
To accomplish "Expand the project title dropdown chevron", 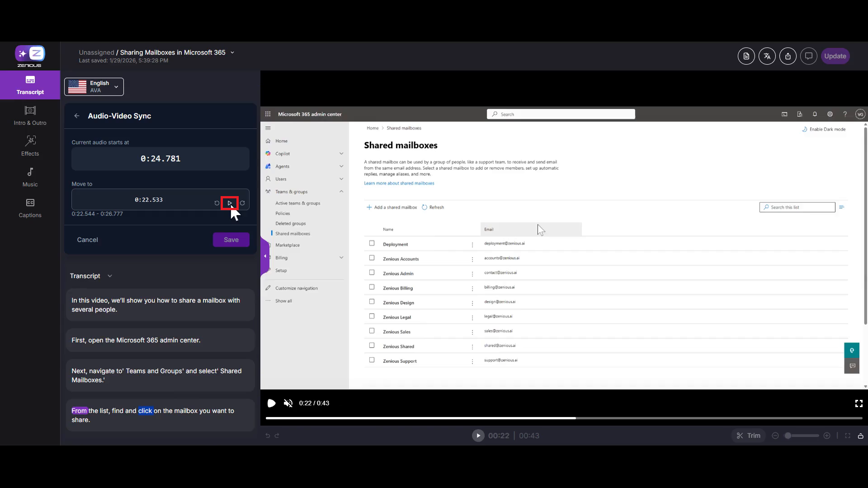I will [x=232, y=52].
